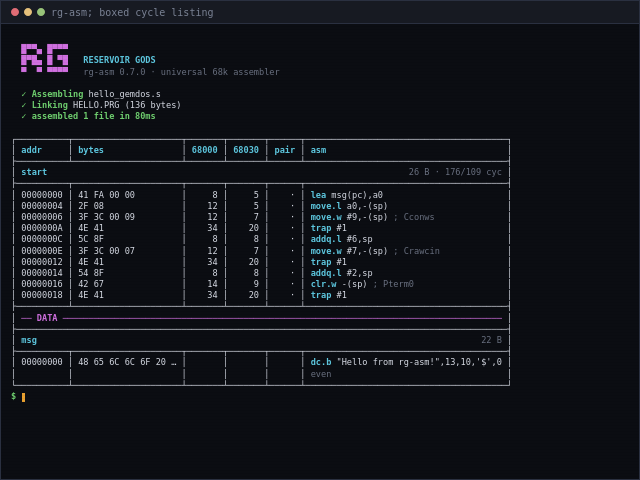Click the '22 B' size of msg
The image size is (640, 480).
coord(491,340)
